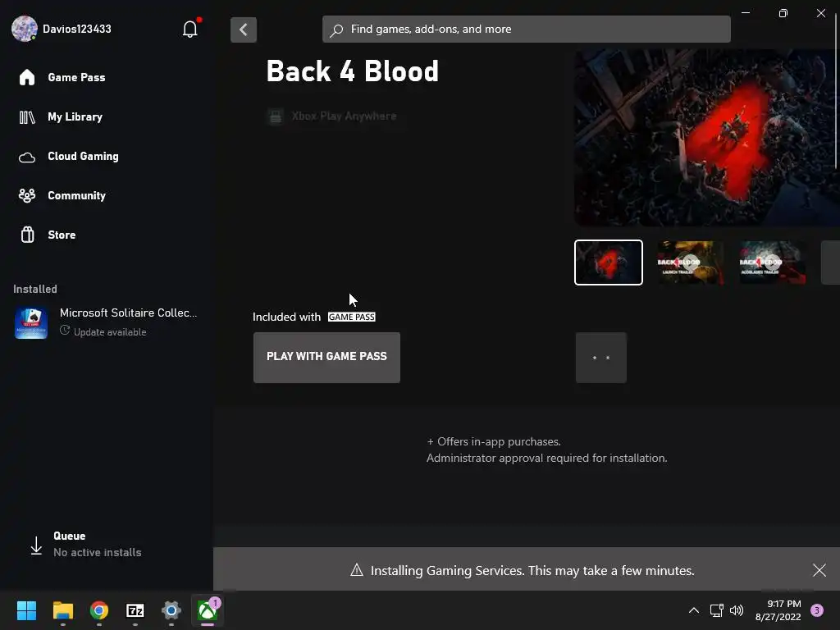The height and width of the screenshot is (630, 840).
Task: Click the Store bag icon
Action: coord(27,235)
